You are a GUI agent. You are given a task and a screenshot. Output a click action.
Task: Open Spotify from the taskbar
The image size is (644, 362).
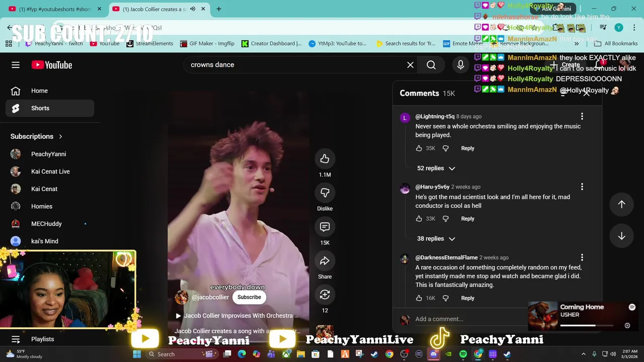463,354
